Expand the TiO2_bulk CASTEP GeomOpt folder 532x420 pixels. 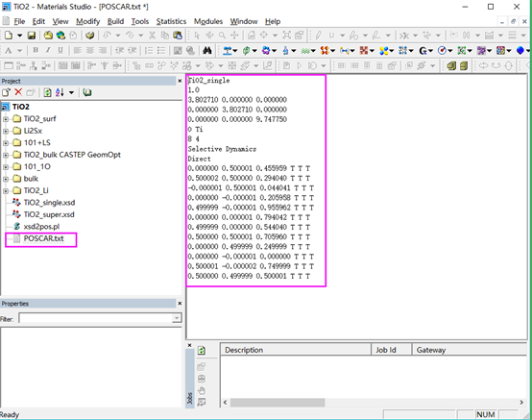point(6,155)
